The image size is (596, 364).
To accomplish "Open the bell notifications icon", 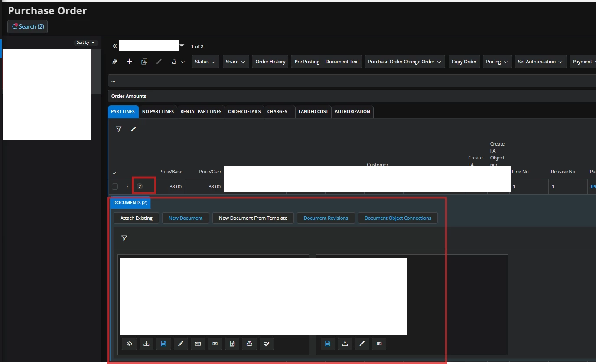I will (x=174, y=62).
